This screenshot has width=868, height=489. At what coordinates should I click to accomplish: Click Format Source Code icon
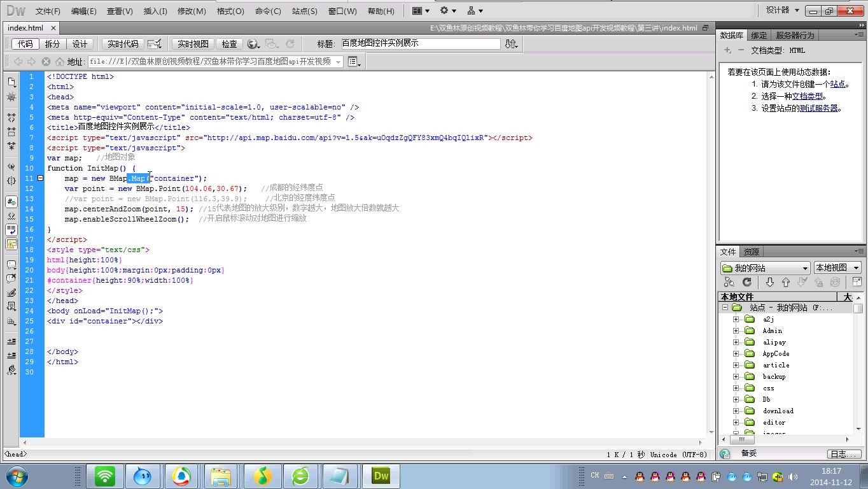[x=11, y=369]
